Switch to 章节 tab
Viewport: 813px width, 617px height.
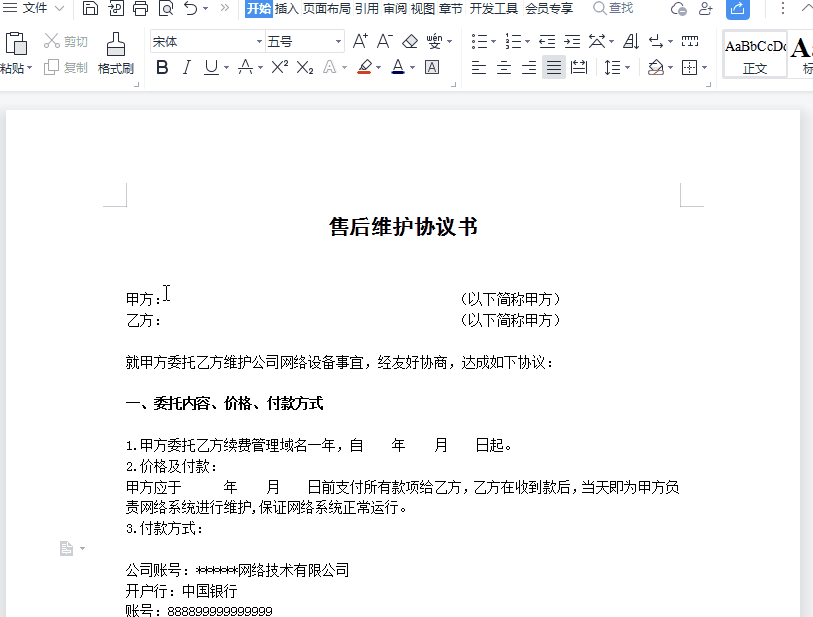click(x=450, y=9)
